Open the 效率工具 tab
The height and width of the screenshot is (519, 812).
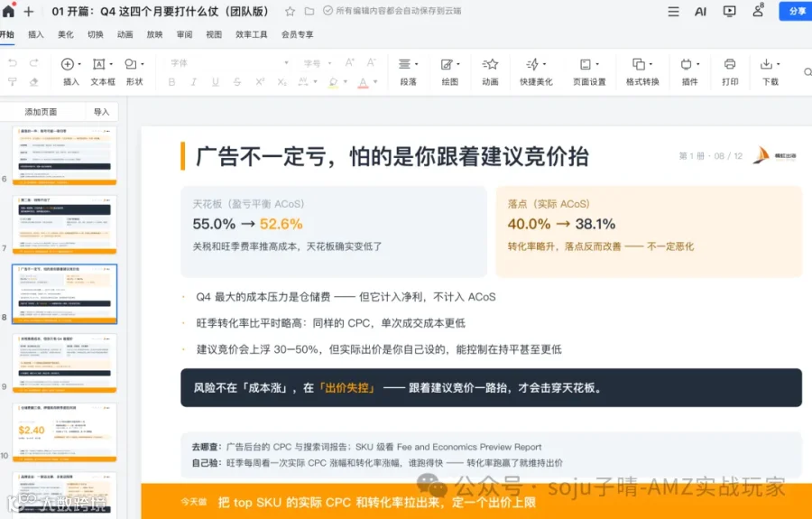click(251, 34)
